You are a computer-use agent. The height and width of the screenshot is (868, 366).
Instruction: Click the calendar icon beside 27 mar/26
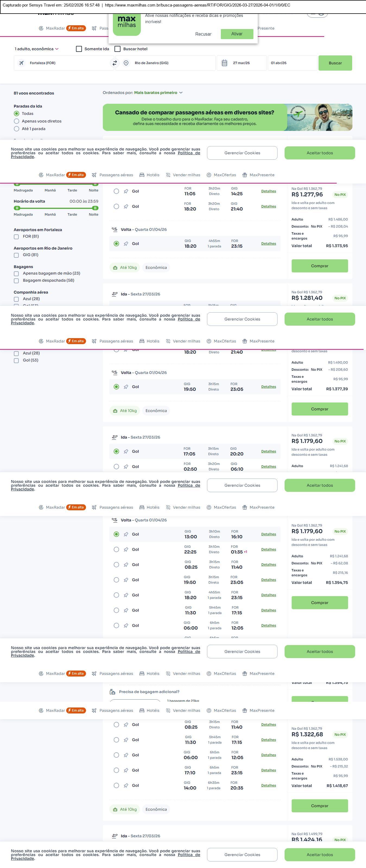pyautogui.click(x=225, y=63)
